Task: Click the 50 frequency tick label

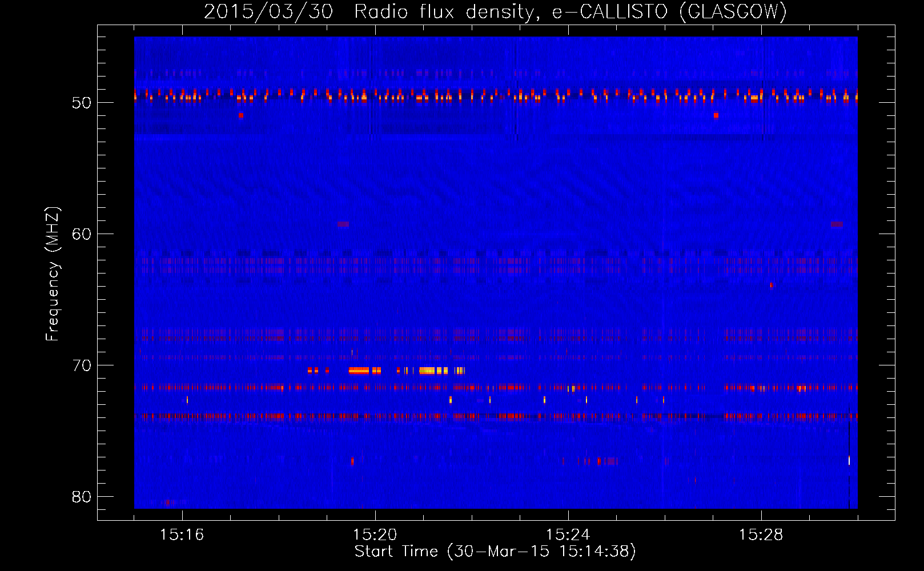Action: pos(82,103)
